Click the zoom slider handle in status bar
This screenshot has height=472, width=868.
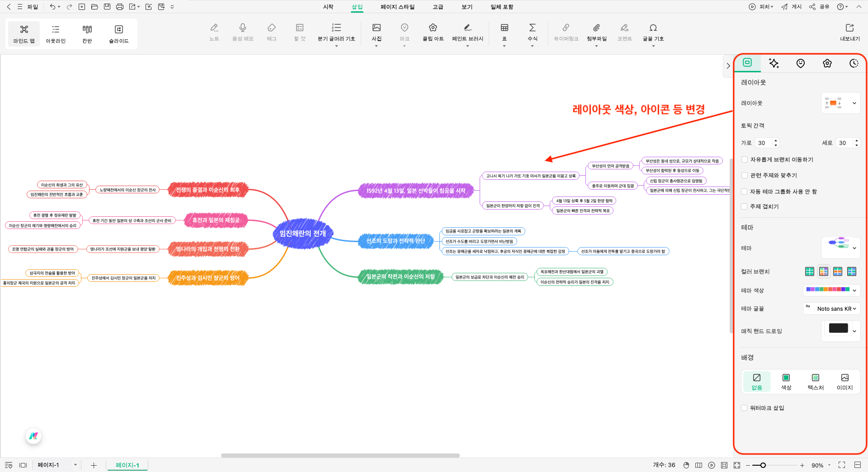[x=763, y=465]
